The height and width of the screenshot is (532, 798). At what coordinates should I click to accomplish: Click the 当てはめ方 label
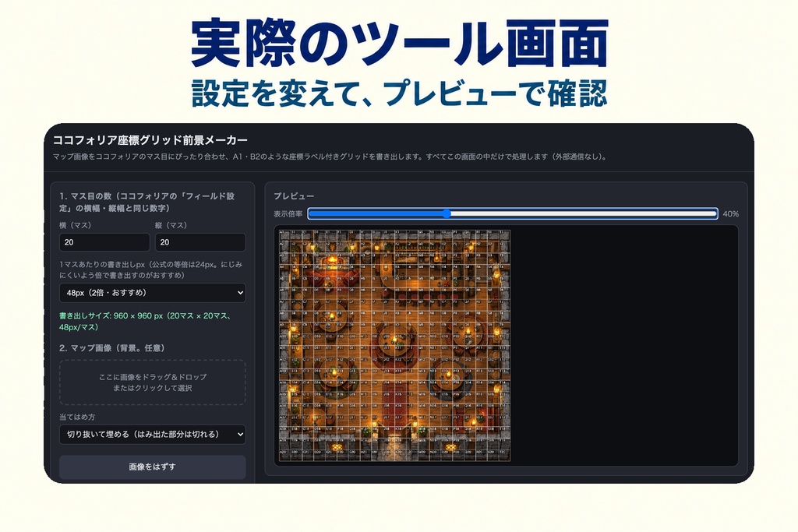[x=77, y=417]
